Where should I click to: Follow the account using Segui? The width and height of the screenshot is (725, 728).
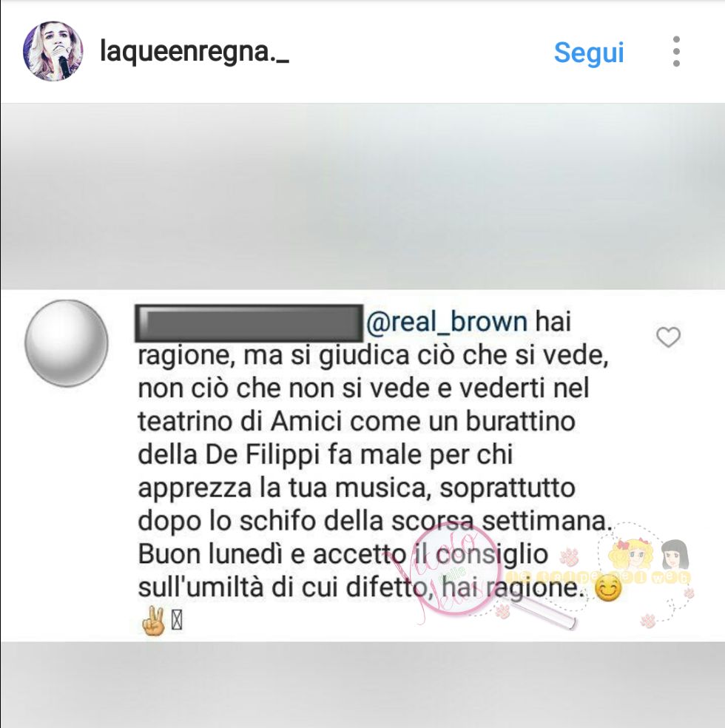[x=589, y=53]
